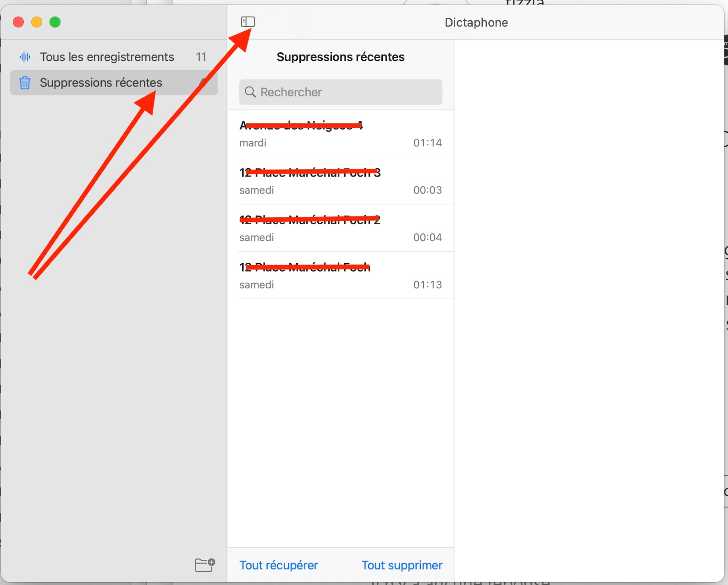Image resolution: width=728 pixels, height=585 pixels.
Task: Close the Dictaphone window
Action: pos(18,22)
